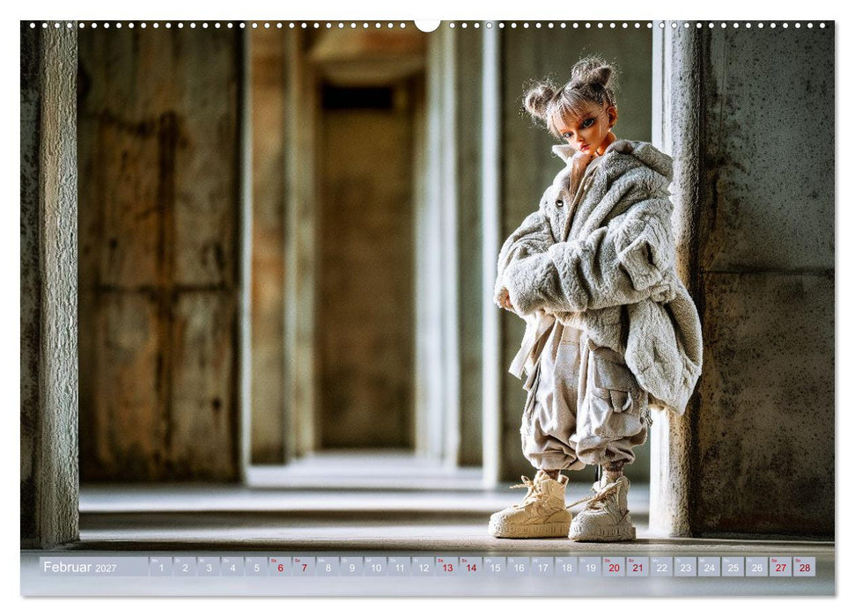Viewport: 855px width, 616px height.
Task: Click the red date 27
Action: (x=781, y=567)
